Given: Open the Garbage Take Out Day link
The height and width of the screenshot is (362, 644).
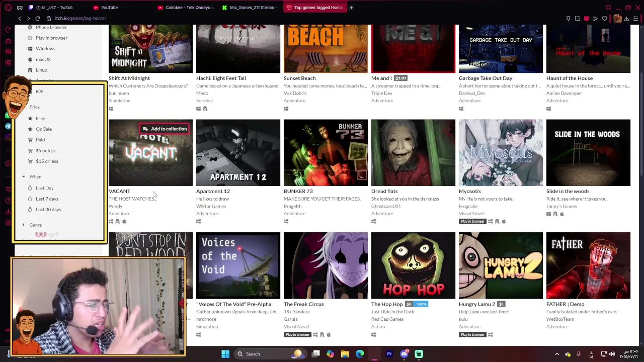Looking at the screenshot, I should (485, 78).
